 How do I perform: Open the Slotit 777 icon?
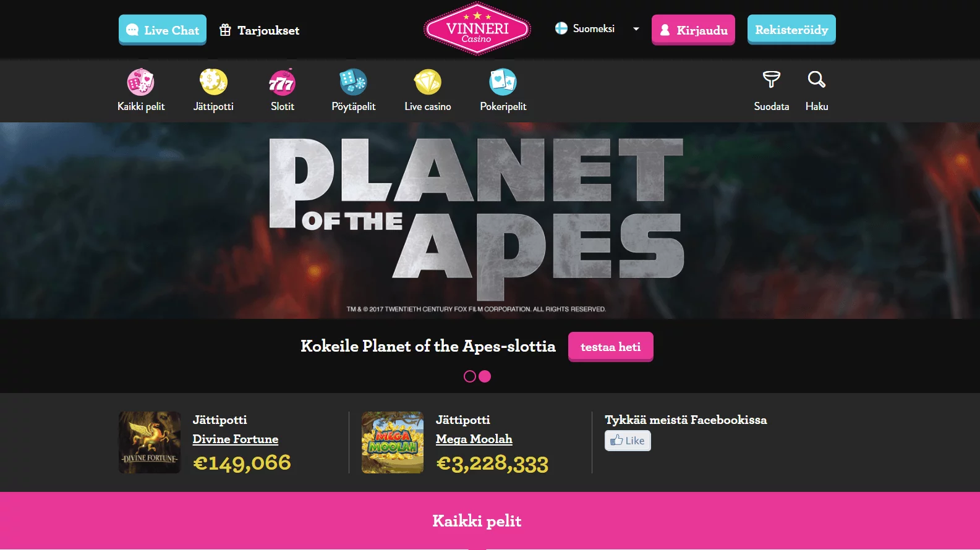pyautogui.click(x=282, y=82)
